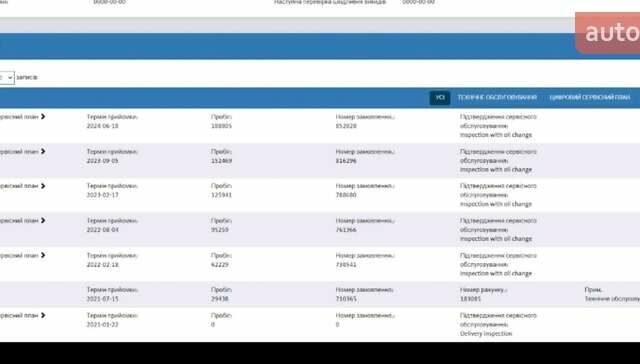Click the order number 710365
The width and height of the screenshot is (640, 364).
click(346, 299)
